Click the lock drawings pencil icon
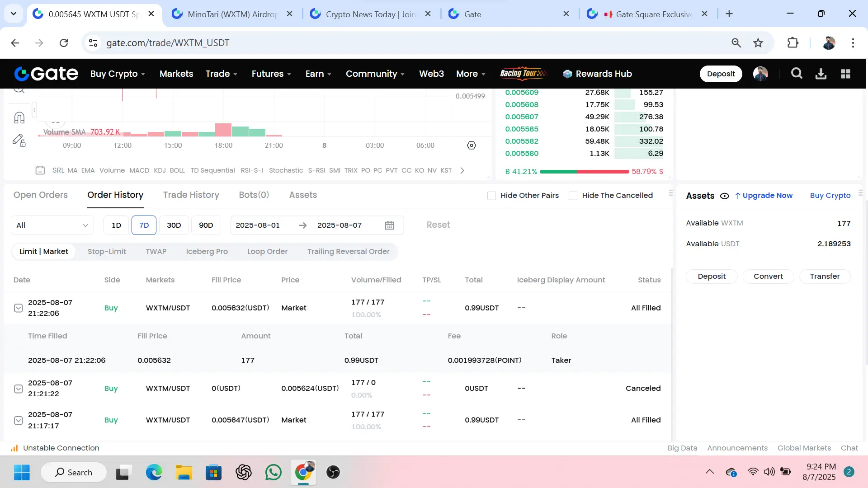 [19, 141]
